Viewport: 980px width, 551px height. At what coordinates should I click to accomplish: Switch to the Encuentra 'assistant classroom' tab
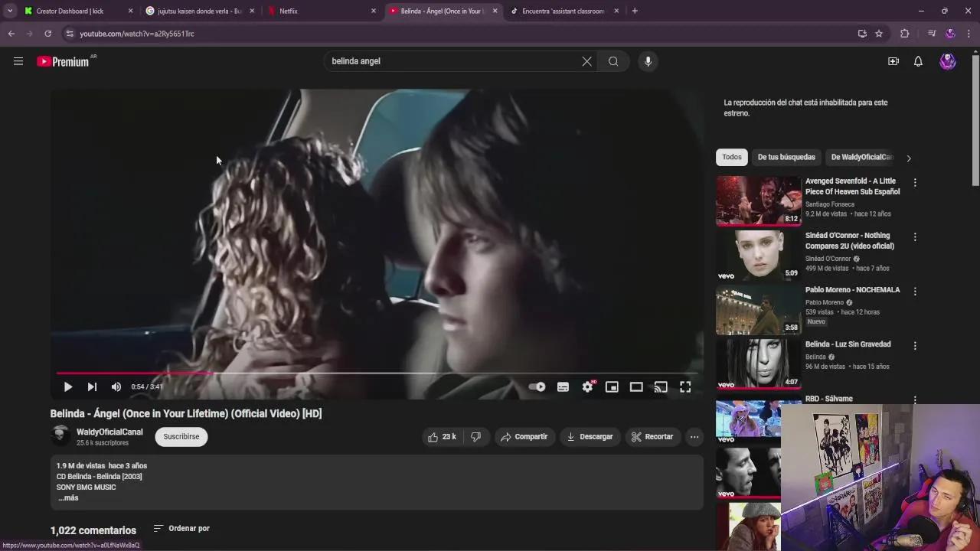click(x=565, y=11)
